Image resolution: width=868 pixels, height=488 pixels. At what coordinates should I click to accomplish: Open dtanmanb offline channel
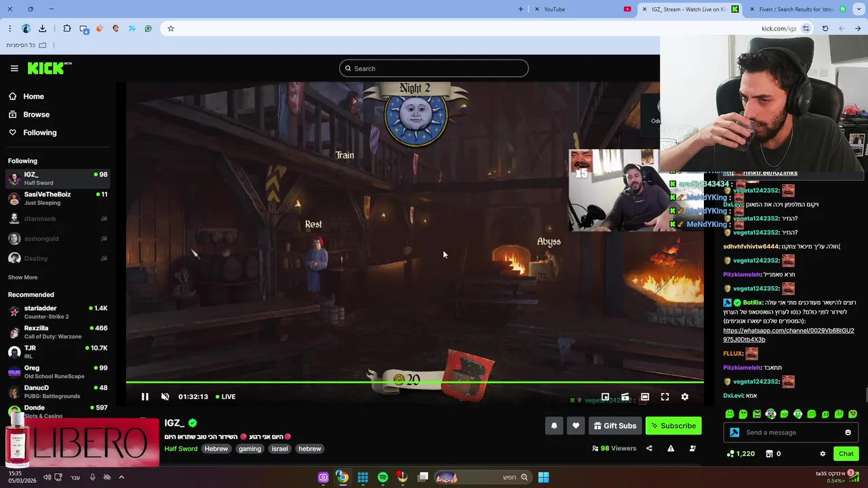click(x=58, y=219)
